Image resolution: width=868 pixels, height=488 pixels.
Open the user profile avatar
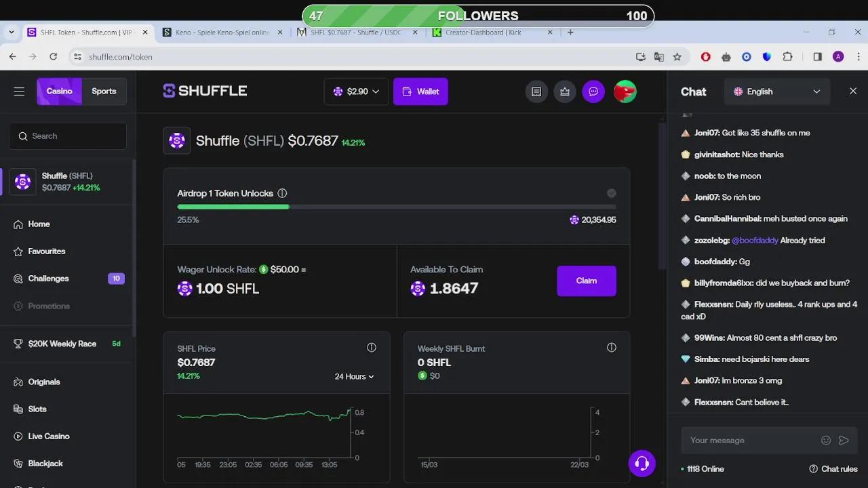[x=625, y=91]
